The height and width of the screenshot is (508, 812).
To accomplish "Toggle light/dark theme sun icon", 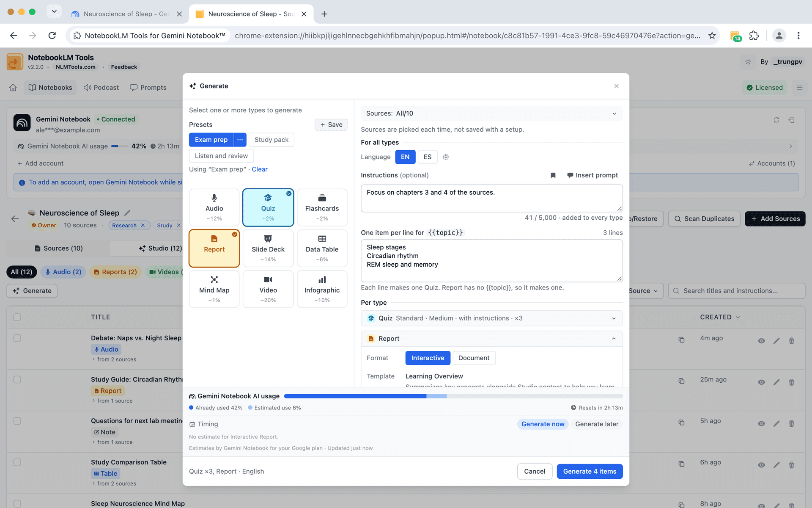I will point(748,62).
